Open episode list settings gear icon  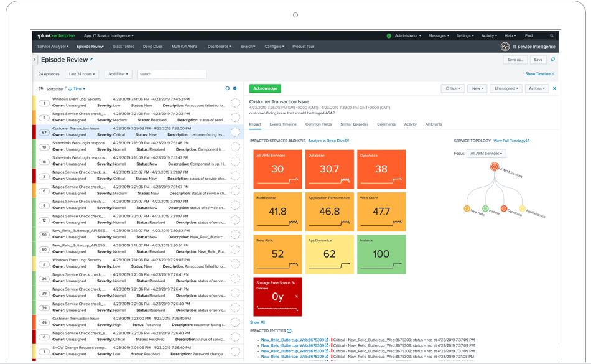[235, 88]
